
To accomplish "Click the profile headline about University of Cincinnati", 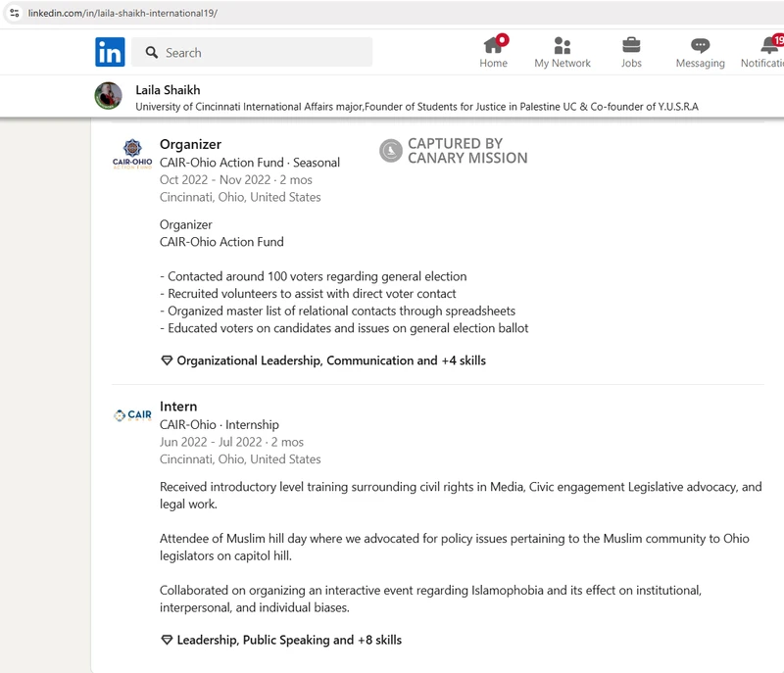I will pos(417,107).
